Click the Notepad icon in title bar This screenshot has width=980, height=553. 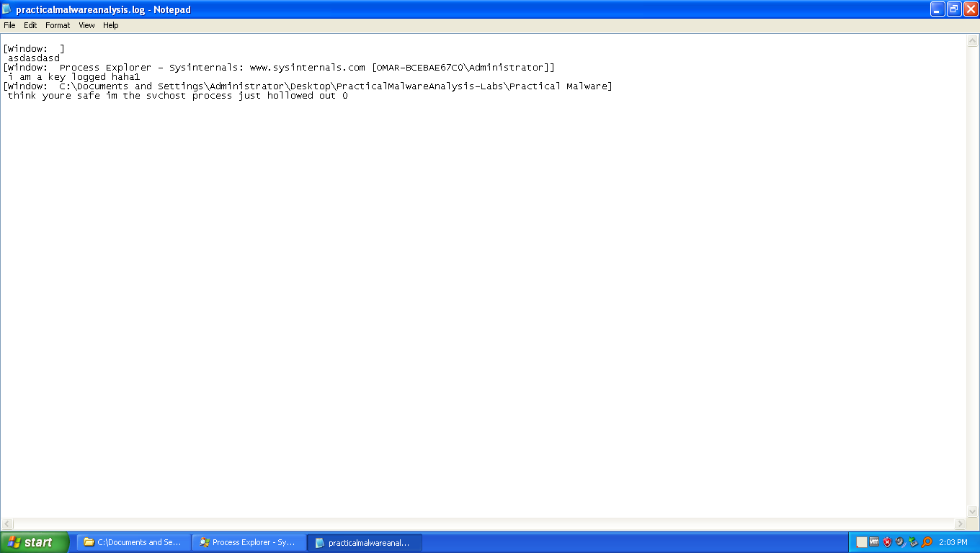(x=7, y=9)
